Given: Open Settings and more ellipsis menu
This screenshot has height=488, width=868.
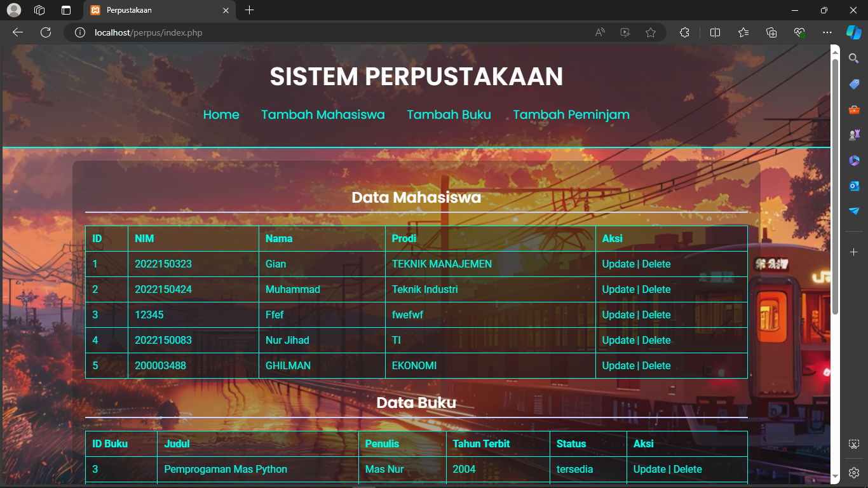Looking at the screenshot, I should coord(827,32).
